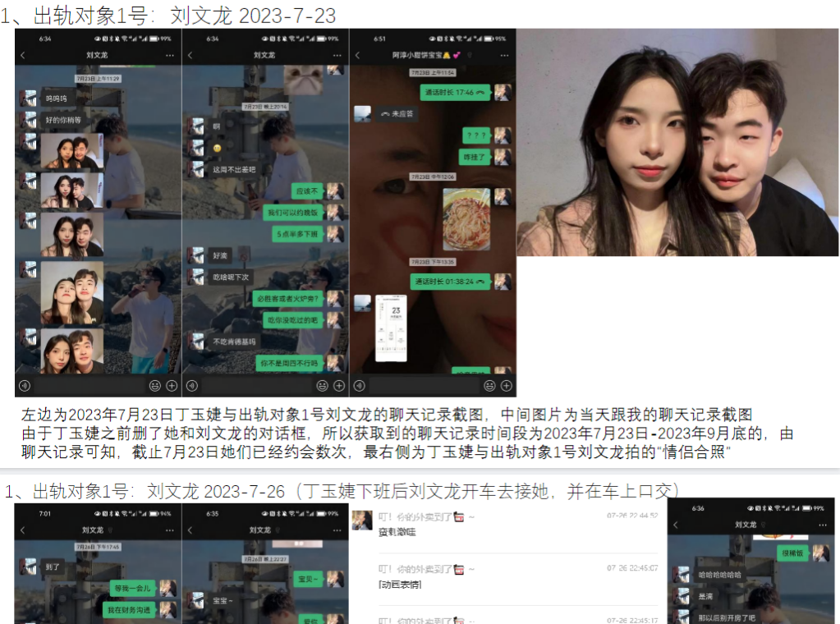Open the calendar screenshot thumbnail in chat
The image size is (840, 624).
[391, 328]
